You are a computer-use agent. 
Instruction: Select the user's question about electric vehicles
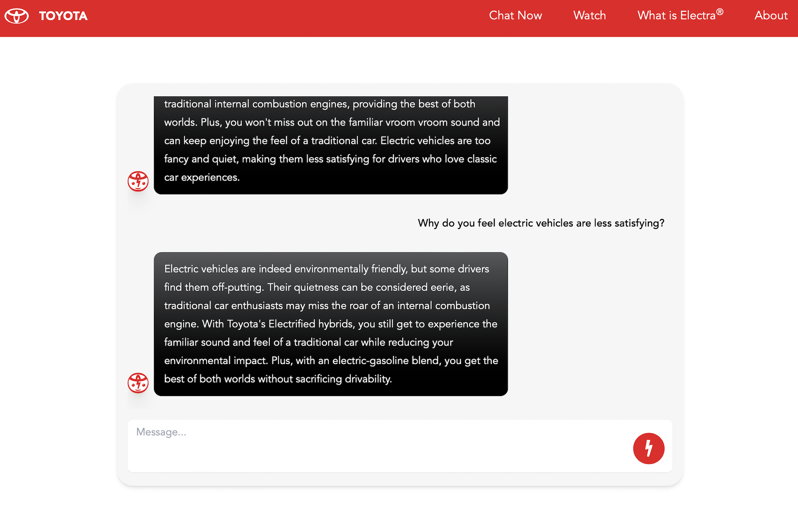tap(540, 223)
